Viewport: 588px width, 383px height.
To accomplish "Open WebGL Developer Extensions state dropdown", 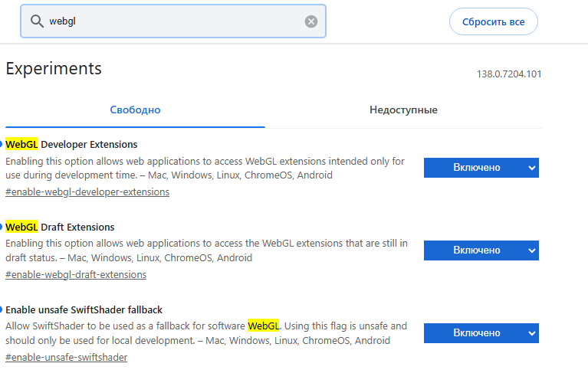I will point(481,168).
